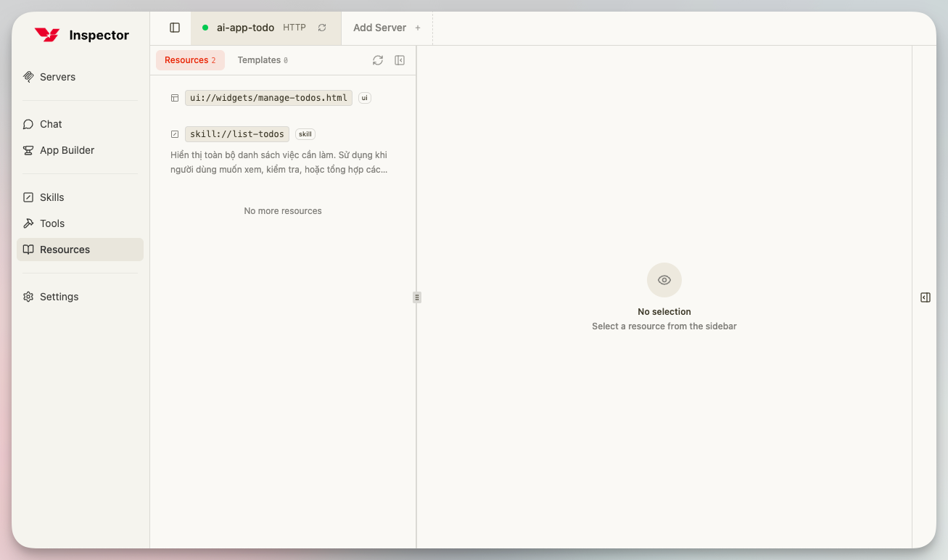Open the right side panel toggle

point(926,297)
